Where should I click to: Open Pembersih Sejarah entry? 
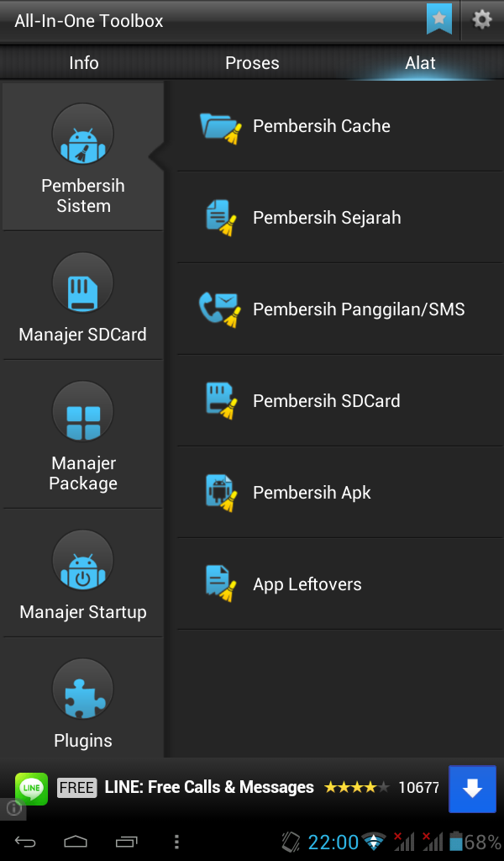(340, 218)
